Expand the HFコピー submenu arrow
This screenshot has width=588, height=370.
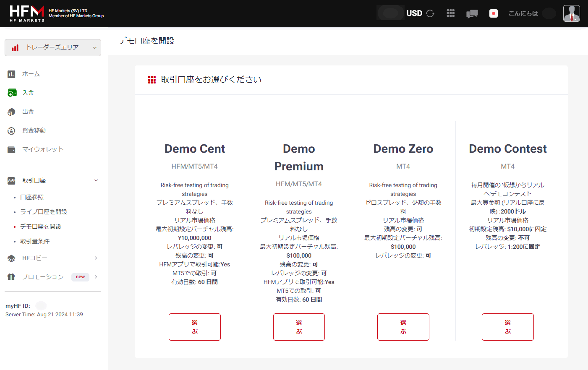click(96, 258)
